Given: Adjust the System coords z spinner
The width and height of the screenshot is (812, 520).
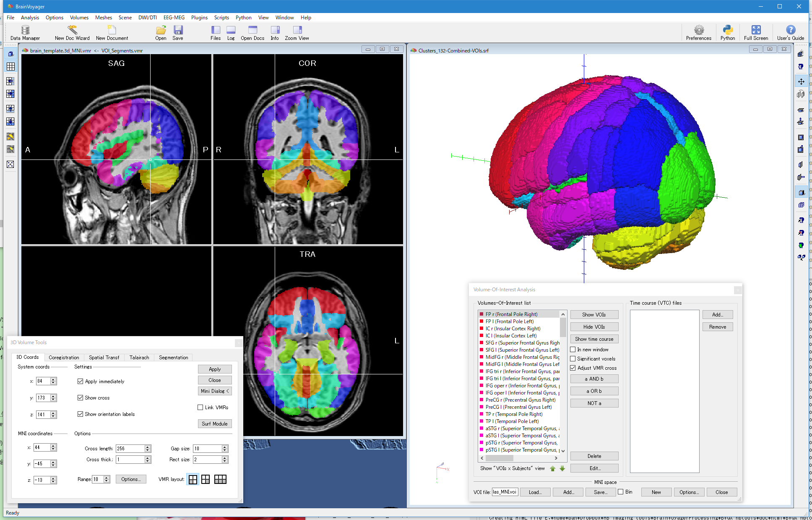Looking at the screenshot, I should point(53,415).
